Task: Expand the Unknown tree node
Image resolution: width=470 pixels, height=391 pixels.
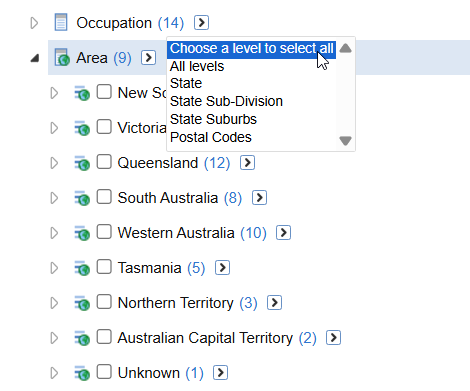Action: point(54,373)
